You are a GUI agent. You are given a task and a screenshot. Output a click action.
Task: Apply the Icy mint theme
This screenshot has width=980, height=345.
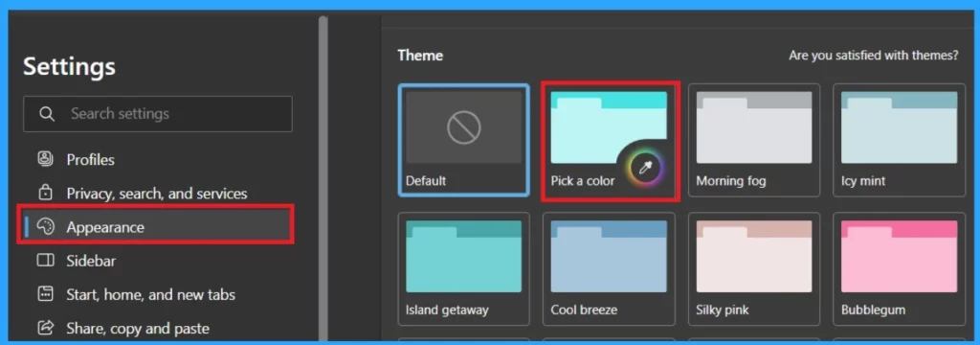(x=899, y=140)
